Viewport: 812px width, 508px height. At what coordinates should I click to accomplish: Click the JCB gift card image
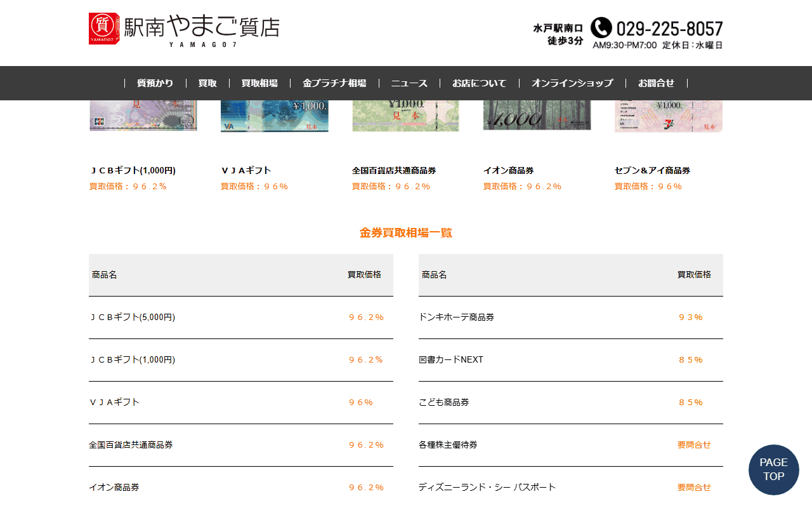point(143,116)
